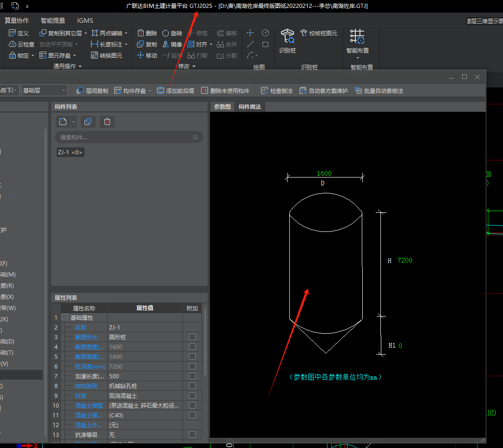Click 结构类别 value 机械钻孔桩
The image size is (503, 448).
[145, 386]
